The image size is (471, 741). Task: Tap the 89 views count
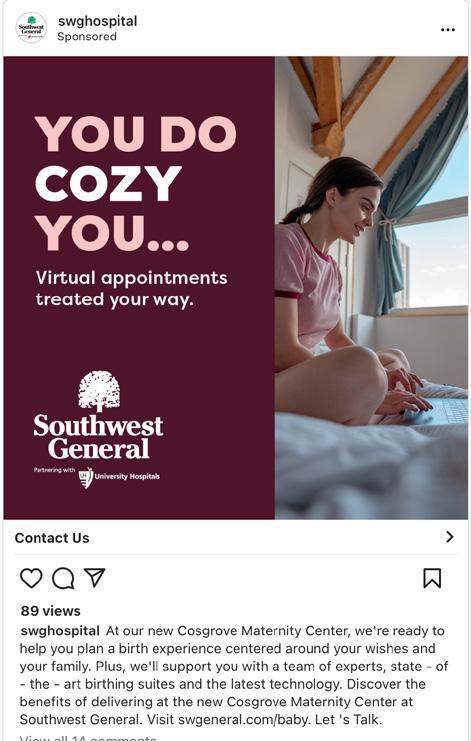click(x=51, y=611)
